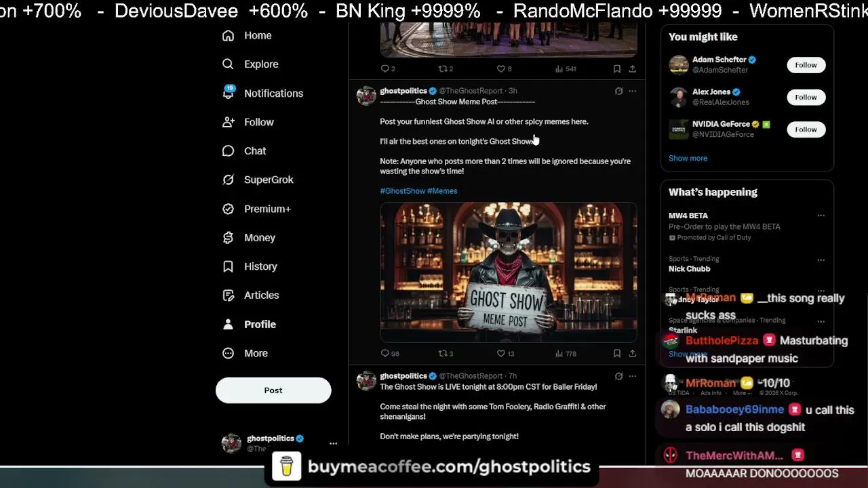The height and width of the screenshot is (488, 868).
Task: Click the Post button
Action: click(x=273, y=390)
